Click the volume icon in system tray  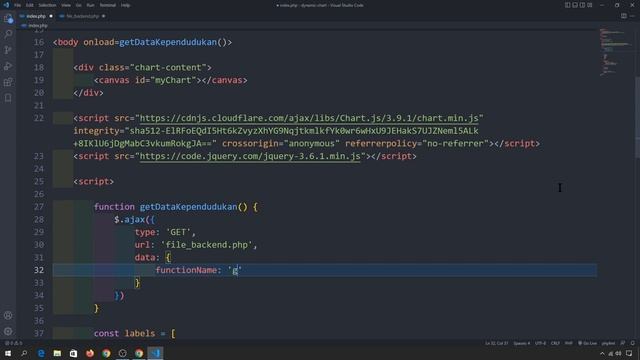(618, 353)
